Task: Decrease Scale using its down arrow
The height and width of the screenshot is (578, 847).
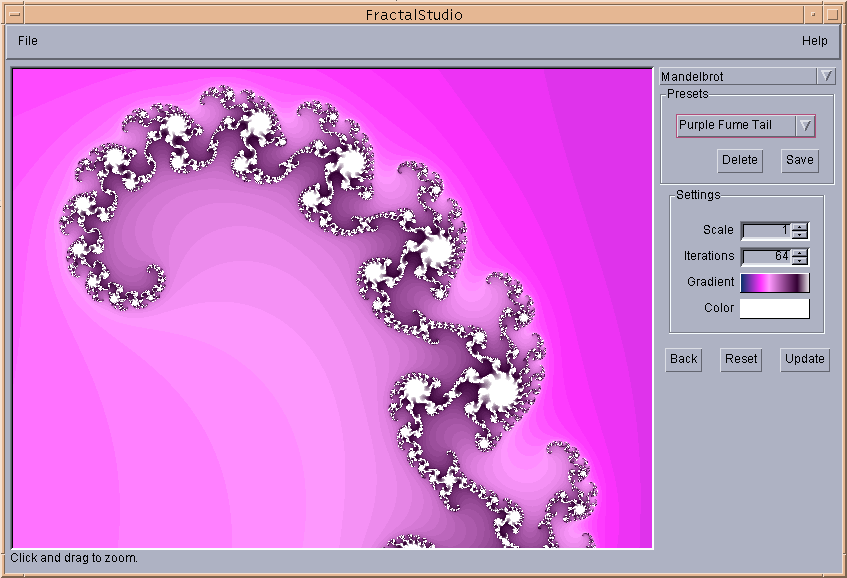Action: (x=799, y=233)
